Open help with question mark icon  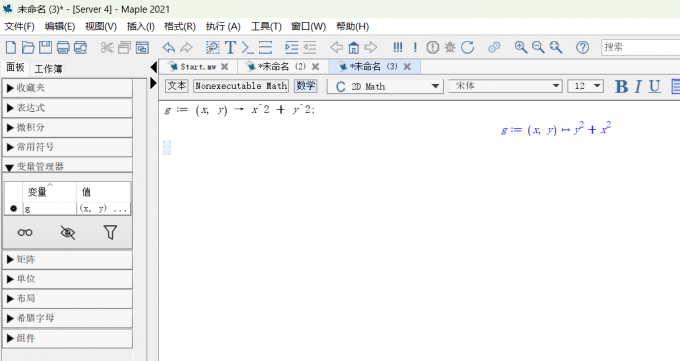click(x=582, y=47)
